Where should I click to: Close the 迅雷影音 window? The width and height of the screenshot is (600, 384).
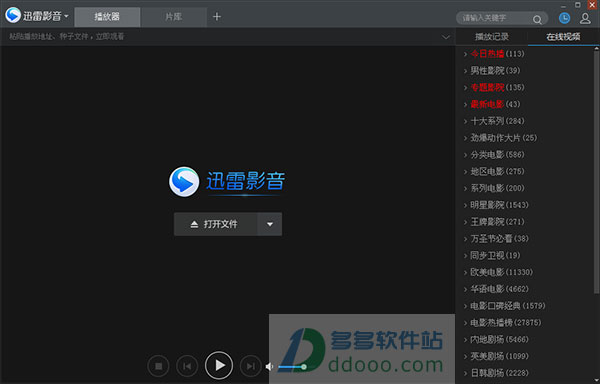pos(592,5)
